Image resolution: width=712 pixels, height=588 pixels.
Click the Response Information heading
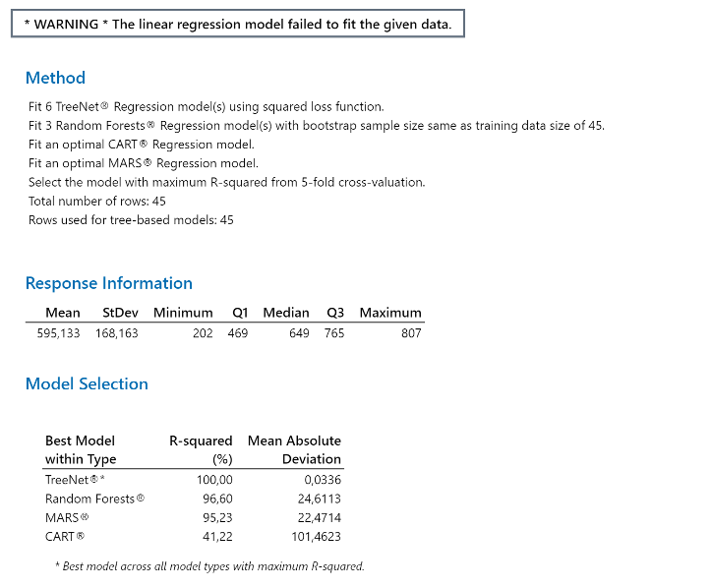(x=108, y=283)
